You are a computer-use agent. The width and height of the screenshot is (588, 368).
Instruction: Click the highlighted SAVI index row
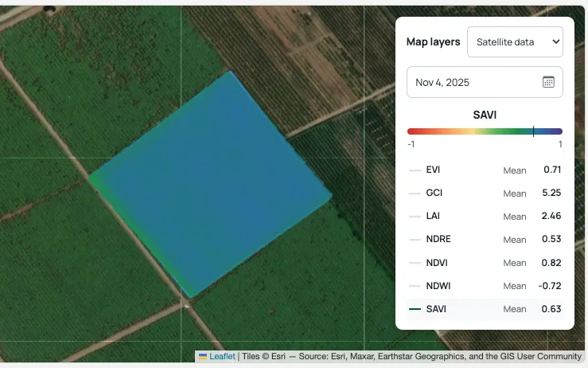(x=485, y=309)
